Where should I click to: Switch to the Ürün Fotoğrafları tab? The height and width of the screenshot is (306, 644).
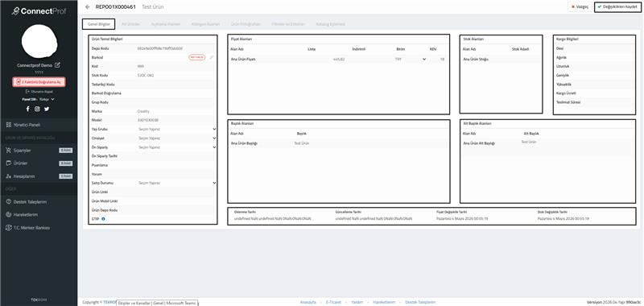pyautogui.click(x=246, y=24)
